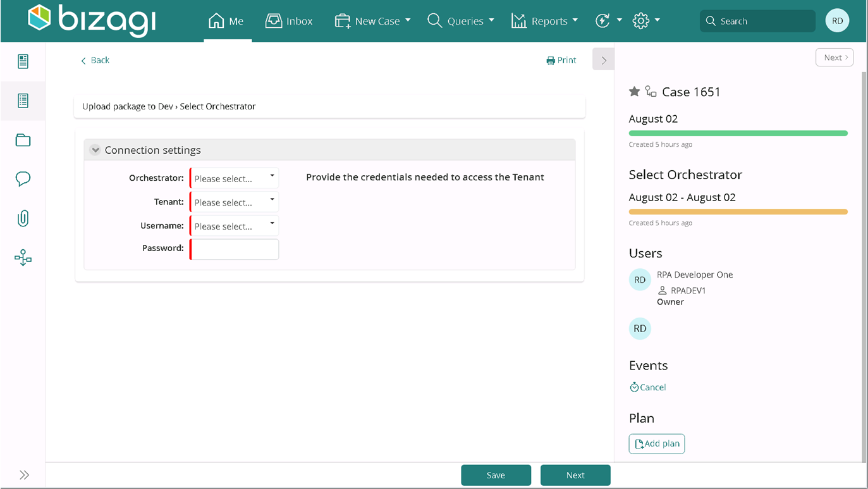
Task: Click the green August 02 progress bar
Action: [x=738, y=133]
